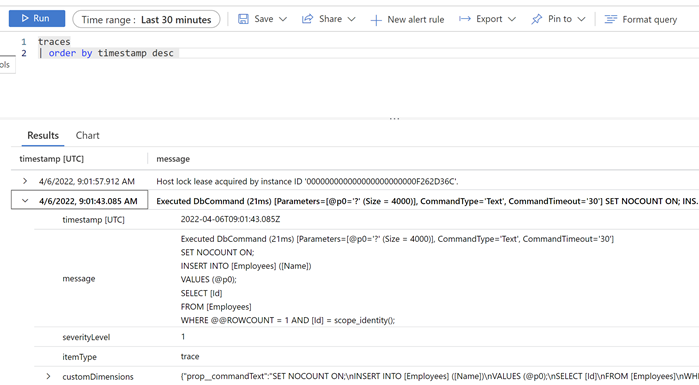This screenshot has height=385, width=699.
Task: Select the Host lock lease acquired message
Action: 307,181
